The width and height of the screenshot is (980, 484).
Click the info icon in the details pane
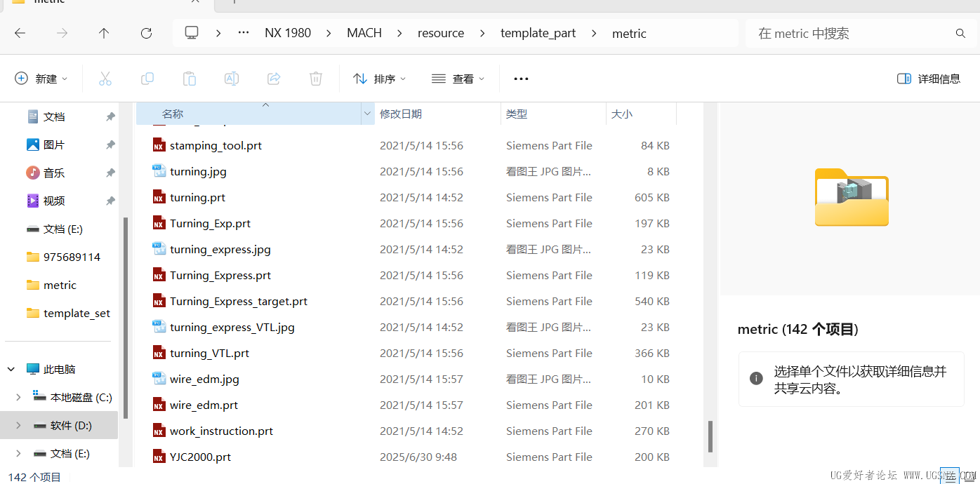756,378
